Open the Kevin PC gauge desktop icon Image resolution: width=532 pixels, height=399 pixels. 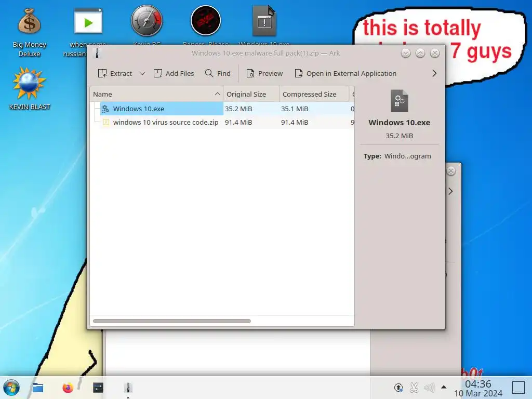tap(147, 21)
